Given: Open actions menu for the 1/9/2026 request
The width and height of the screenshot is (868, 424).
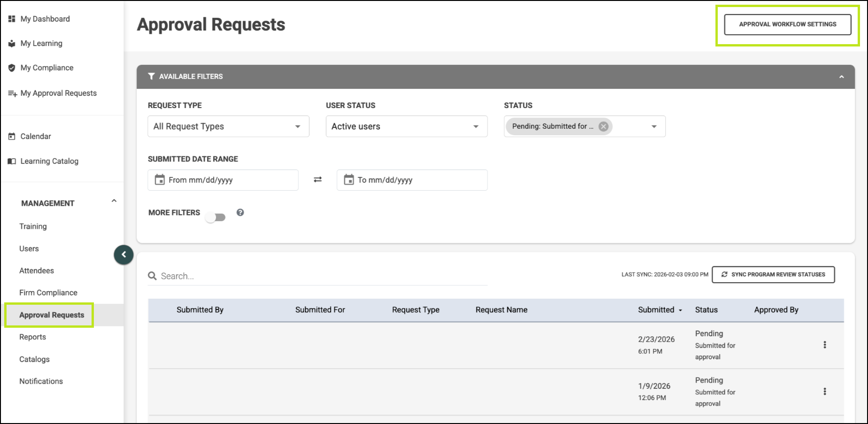Looking at the screenshot, I should pos(824,392).
